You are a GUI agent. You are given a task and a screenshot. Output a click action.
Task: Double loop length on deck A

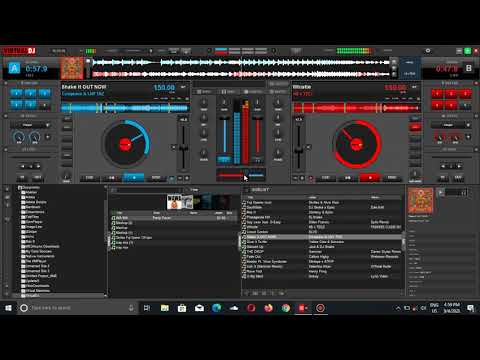tap(38, 166)
